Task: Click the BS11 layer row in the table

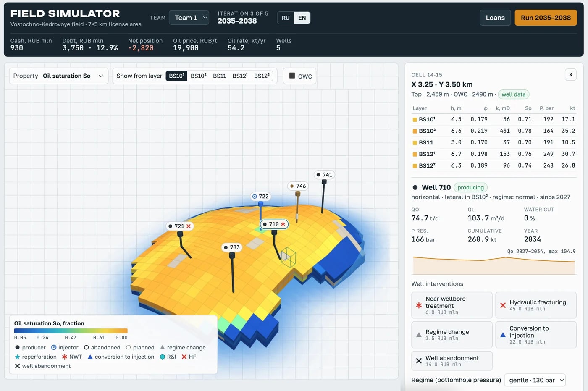Action: pos(494,142)
